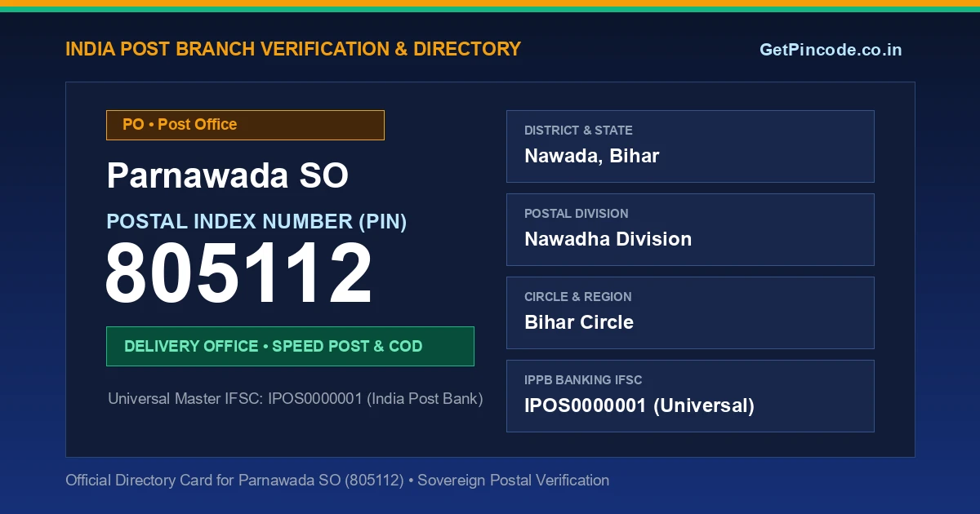The width and height of the screenshot is (980, 514).
Task: Click the Parnawada SO branch name
Action: point(228,176)
